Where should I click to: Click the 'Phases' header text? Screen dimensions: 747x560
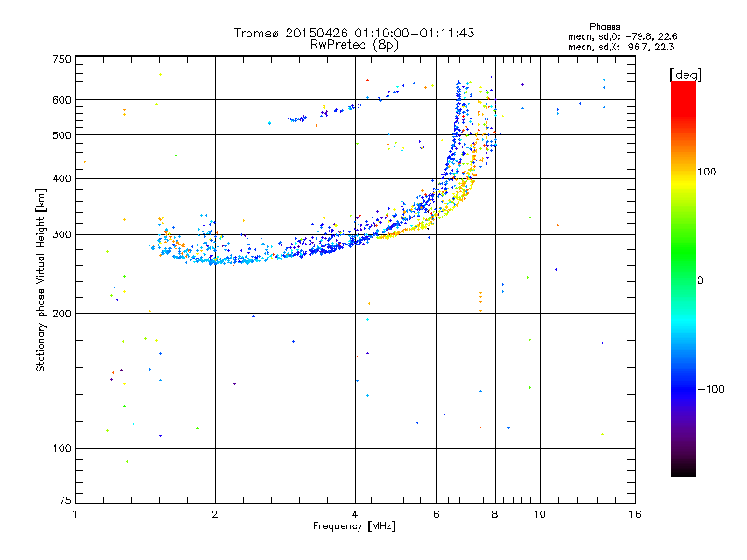point(604,27)
